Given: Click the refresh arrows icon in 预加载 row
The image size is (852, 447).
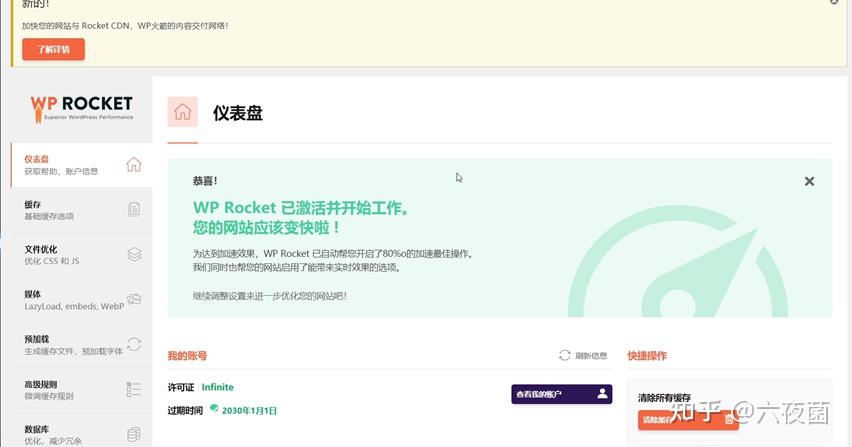Looking at the screenshot, I should coord(134,344).
